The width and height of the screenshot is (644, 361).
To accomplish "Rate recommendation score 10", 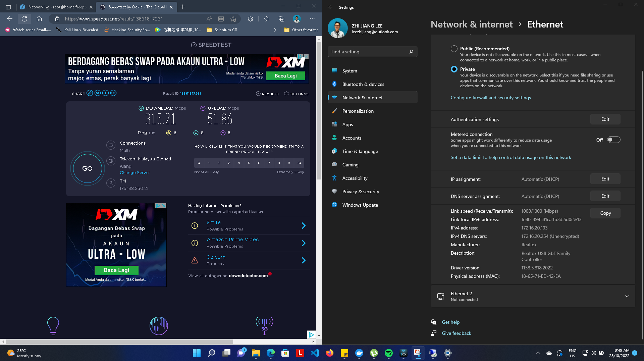I will click(x=299, y=163).
